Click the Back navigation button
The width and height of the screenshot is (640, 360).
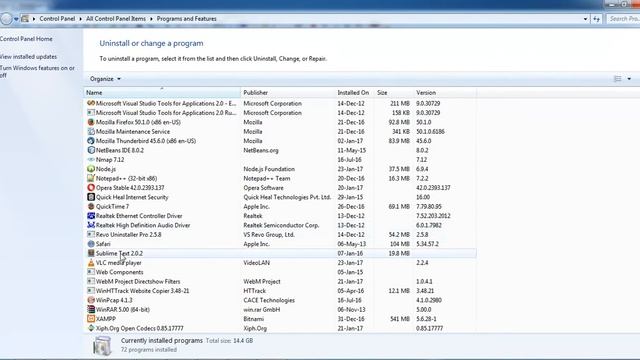6,19
